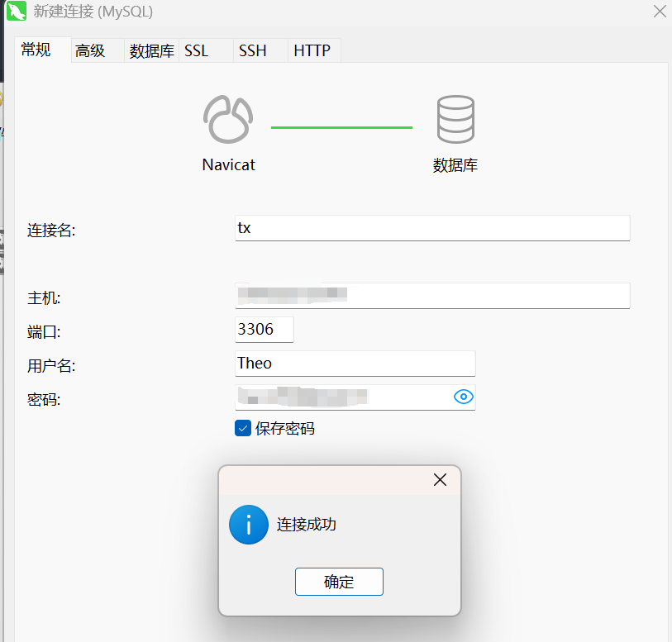Click the 主机 host input field
672x642 pixels.
coord(432,296)
